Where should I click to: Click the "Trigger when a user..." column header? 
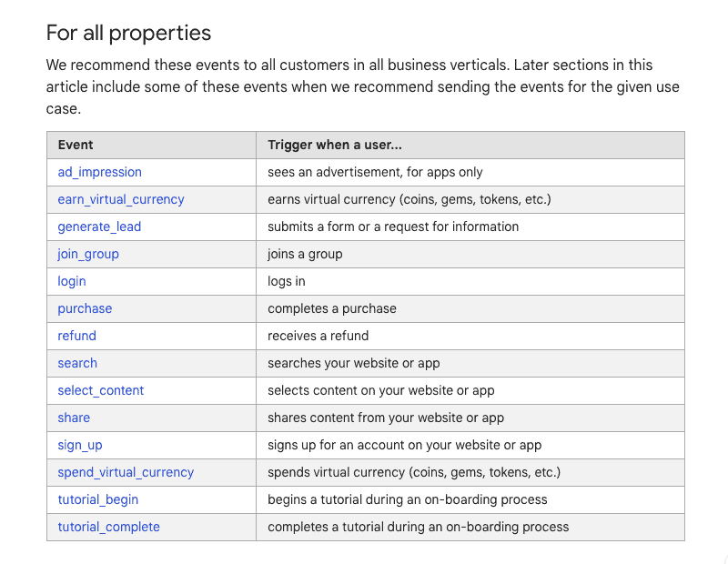pos(335,145)
